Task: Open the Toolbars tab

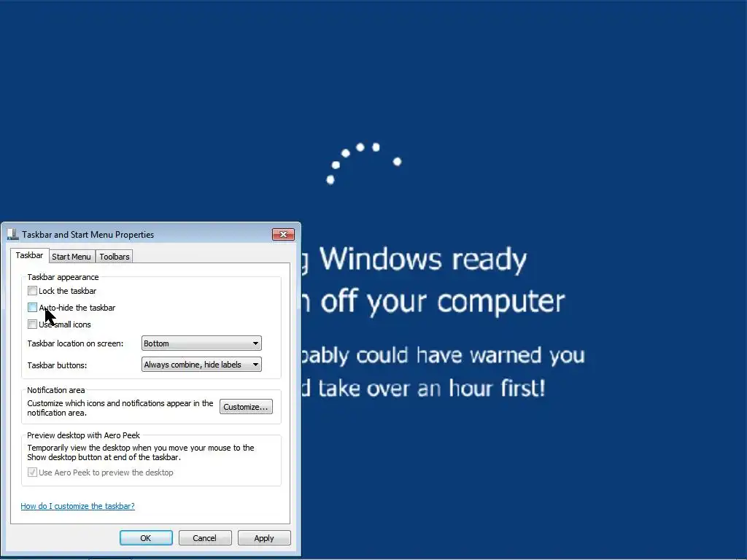Action: (x=115, y=257)
